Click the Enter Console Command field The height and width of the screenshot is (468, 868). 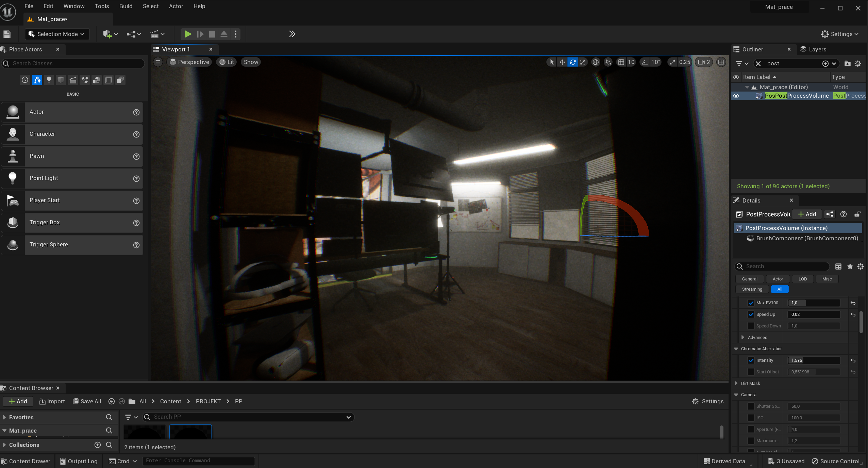[x=198, y=461]
